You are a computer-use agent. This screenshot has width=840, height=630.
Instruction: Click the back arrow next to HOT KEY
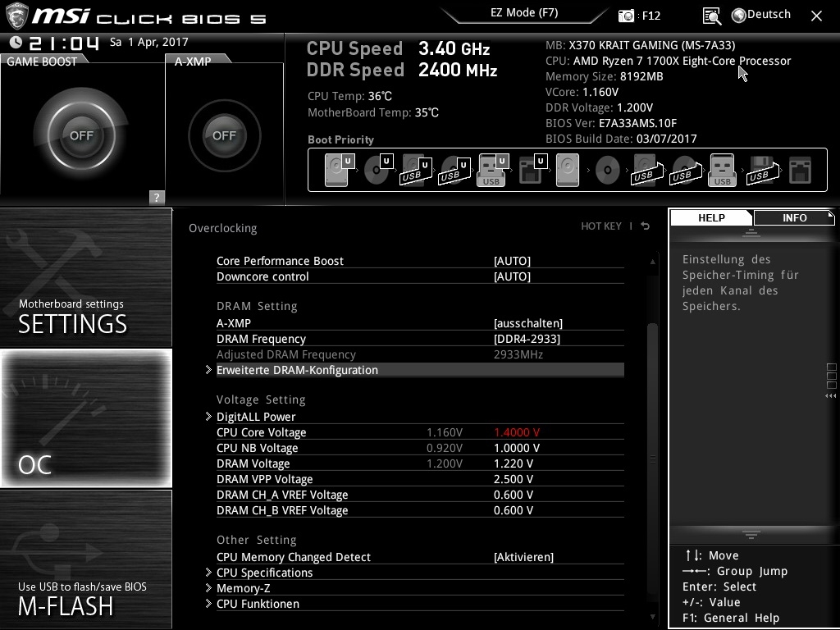click(x=646, y=226)
